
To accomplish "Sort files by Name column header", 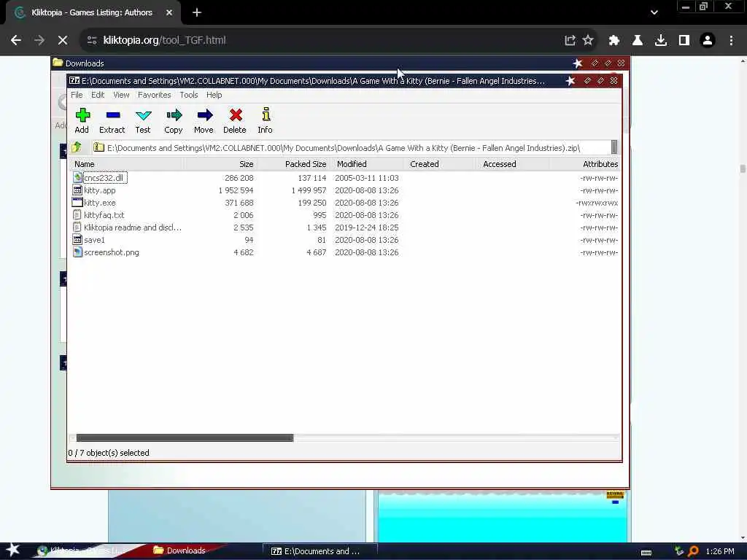I will [127, 164].
